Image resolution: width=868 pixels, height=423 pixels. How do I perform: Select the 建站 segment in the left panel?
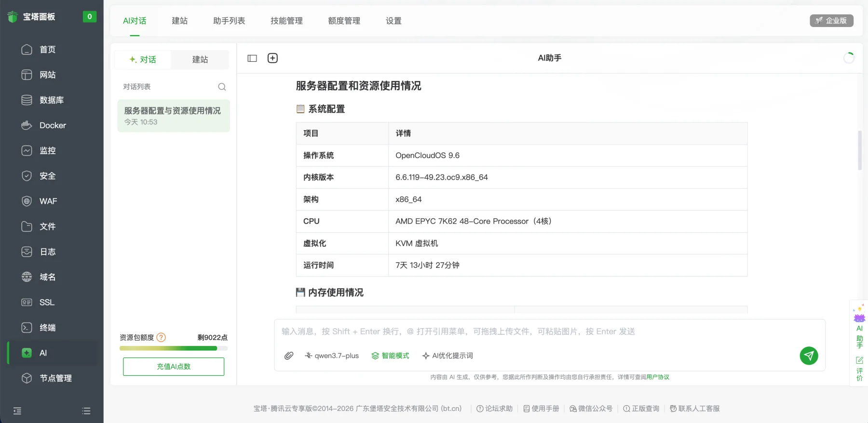click(x=200, y=59)
